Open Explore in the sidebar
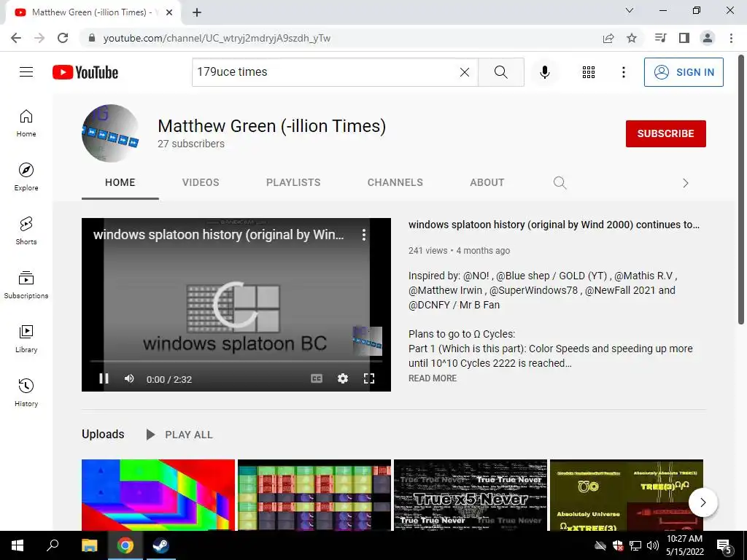This screenshot has width=747, height=560. pos(26,177)
